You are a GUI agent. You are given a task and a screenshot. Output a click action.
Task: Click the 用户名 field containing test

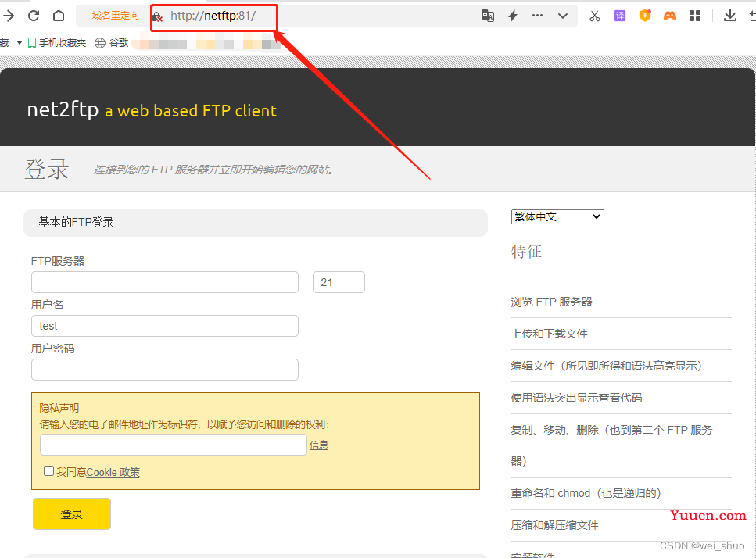pyautogui.click(x=165, y=326)
